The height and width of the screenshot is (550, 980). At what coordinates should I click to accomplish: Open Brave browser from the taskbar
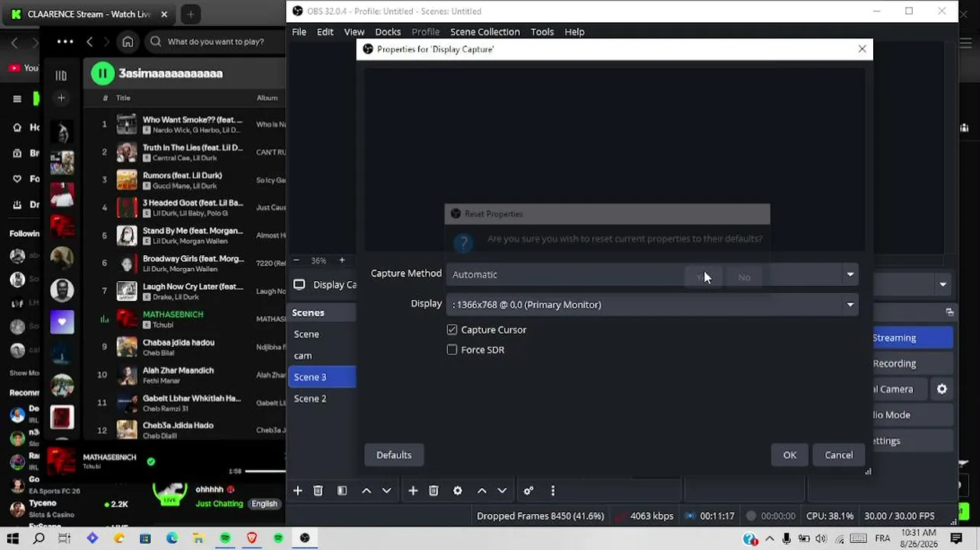coord(252,539)
